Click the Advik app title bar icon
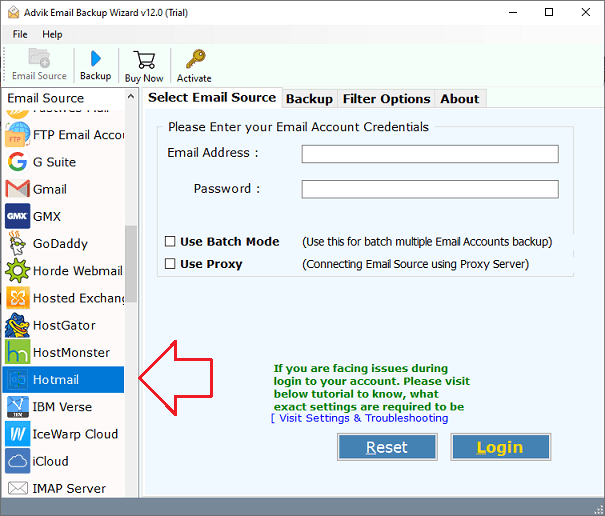This screenshot has height=516, width=605. click(x=13, y=12)
